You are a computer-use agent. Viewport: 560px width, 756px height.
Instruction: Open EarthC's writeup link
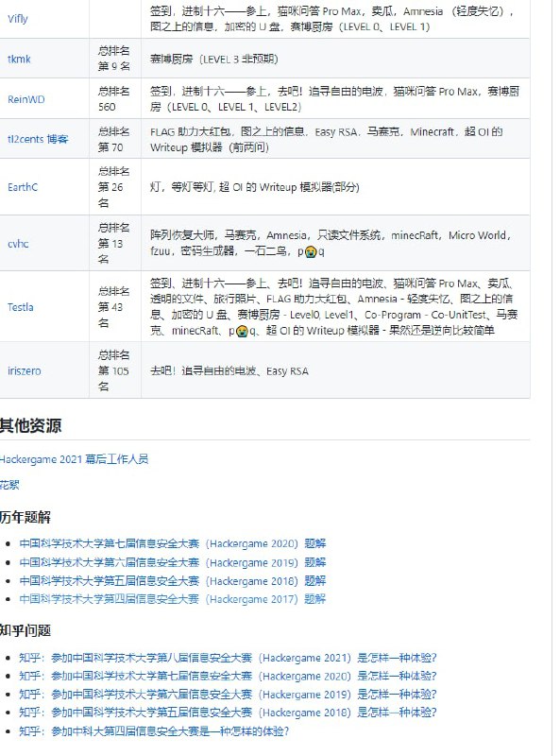22,187
